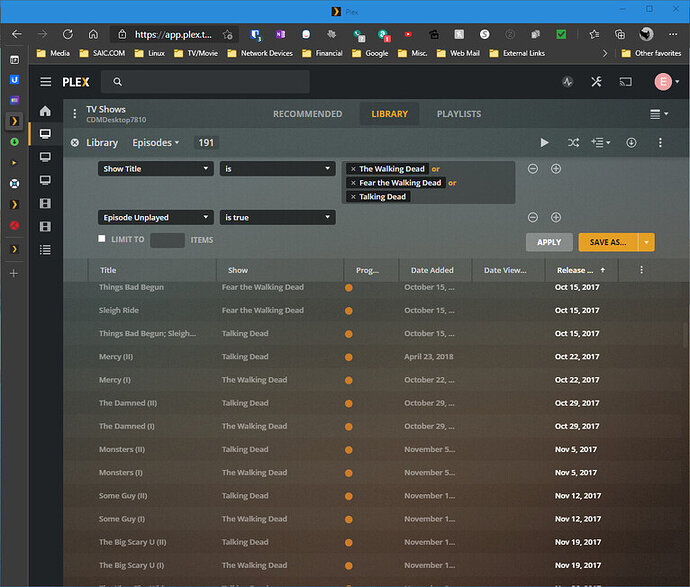Open Plex settings wrench icon

[x=596, y=82]
